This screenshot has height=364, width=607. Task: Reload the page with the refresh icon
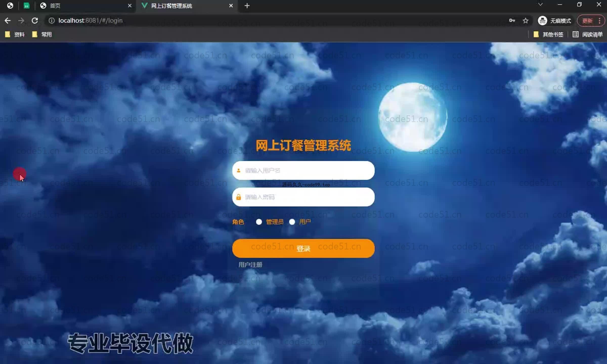pyautogui.click(x=35, y=20)
